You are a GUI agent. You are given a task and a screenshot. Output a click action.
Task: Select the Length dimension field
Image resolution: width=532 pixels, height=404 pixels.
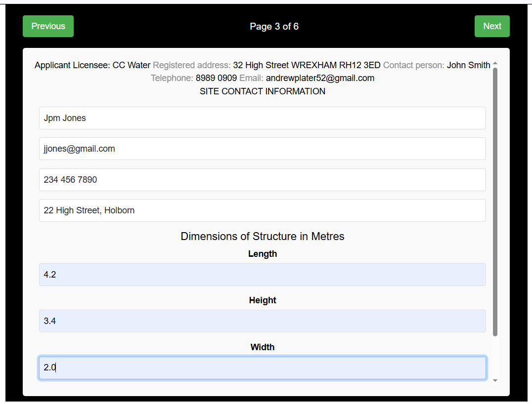coord(262,274)
